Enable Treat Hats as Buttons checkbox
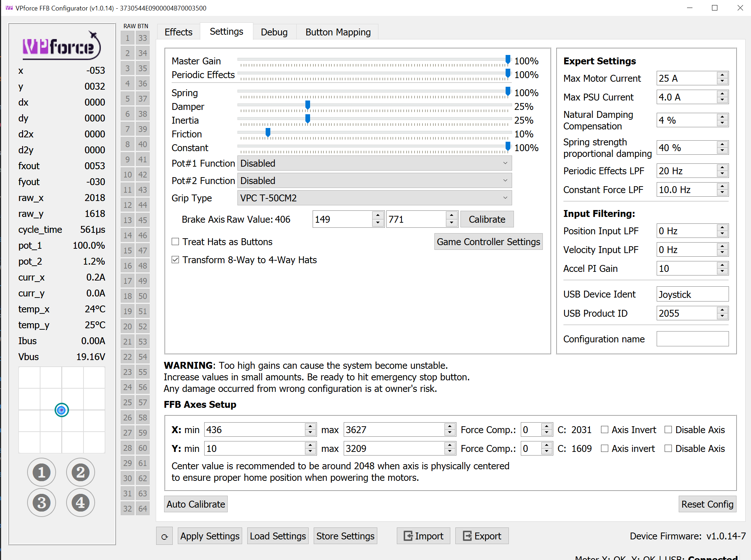Screen dimensions: 751x560 coord(176,242)
